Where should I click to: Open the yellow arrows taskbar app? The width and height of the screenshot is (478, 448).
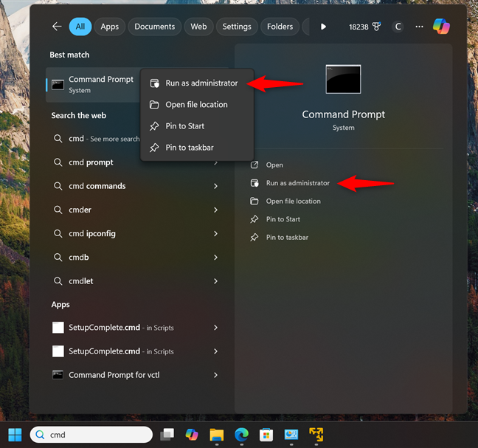tap(316, 435)
